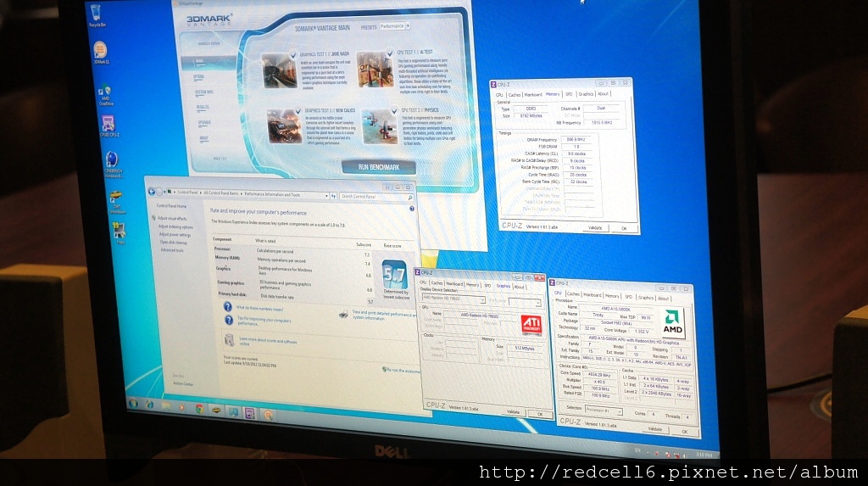Open Internet Explorer from the taskbar
Image resolution: width=868 pixels, height=486 pixels.
pyautogui.click(x=150, y=405)
